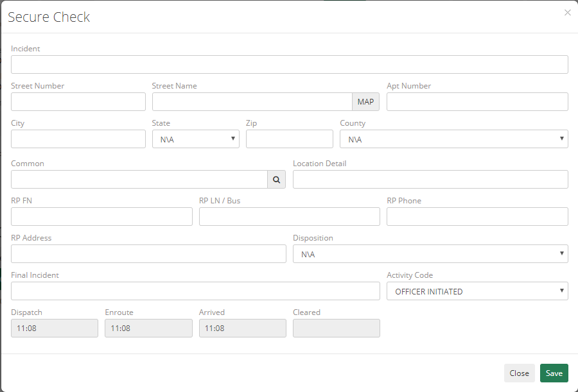
Task: Open the Activity Code dropdown showing OFFICER INITIATED
Action: click(477, 291)
